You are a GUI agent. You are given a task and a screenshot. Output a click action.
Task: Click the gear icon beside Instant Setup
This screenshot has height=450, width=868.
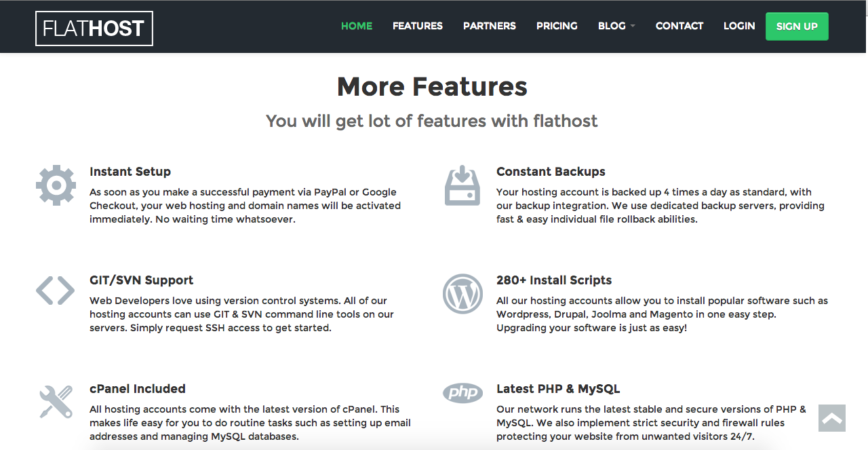click(x=56, y=185)
